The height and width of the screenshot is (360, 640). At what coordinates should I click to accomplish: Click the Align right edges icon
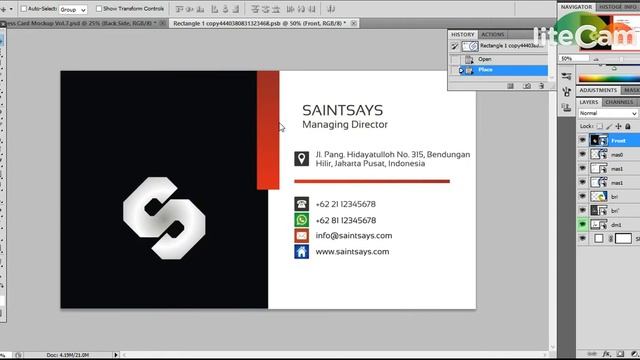tap(236, 9)
